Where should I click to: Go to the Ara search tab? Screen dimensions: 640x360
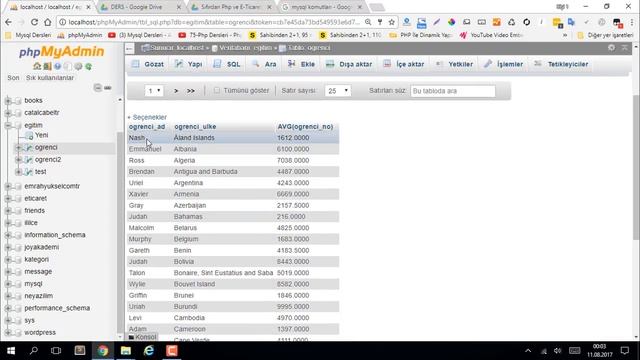pos(264,64)
